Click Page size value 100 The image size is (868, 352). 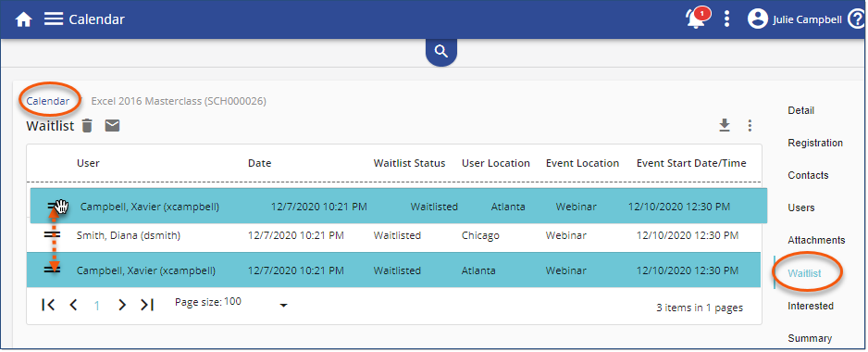coord(232,302)
